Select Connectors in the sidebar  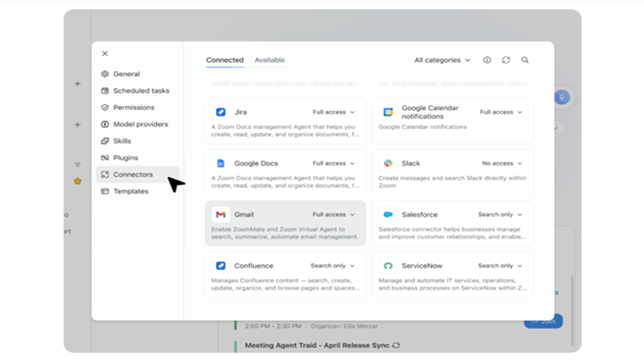pyautogui.click(x=137, y=174)
